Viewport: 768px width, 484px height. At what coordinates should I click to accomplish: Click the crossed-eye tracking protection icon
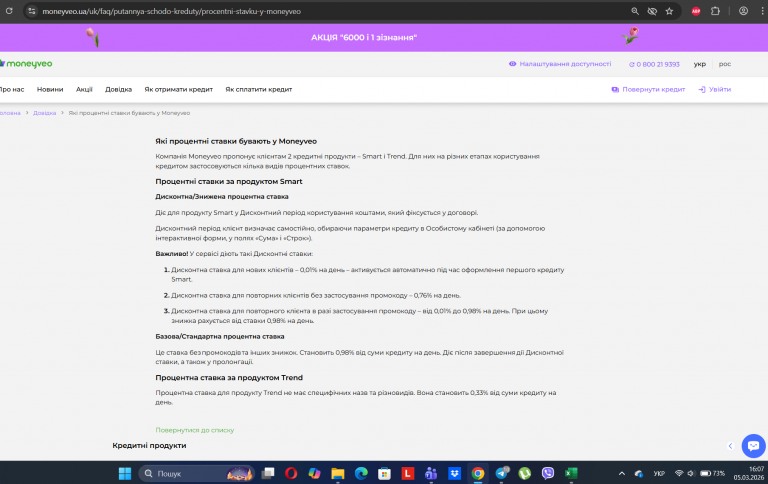[x=652, y=11]
